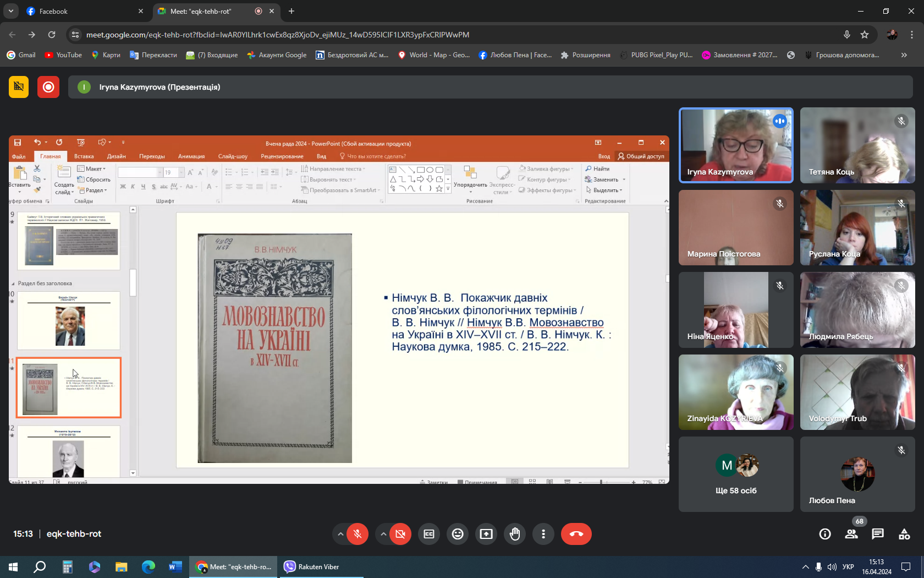Click the red leave call button
924x578 pixels.
576,534
